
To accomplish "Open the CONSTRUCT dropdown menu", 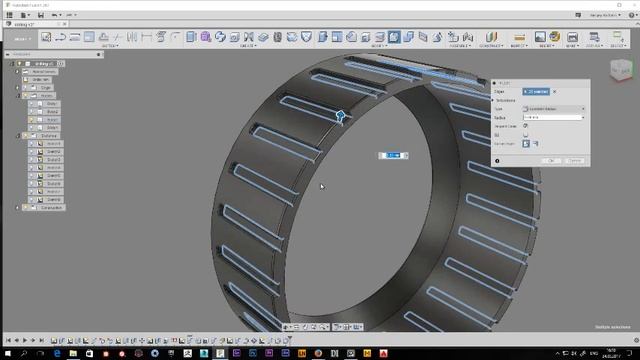I will 491,46.
